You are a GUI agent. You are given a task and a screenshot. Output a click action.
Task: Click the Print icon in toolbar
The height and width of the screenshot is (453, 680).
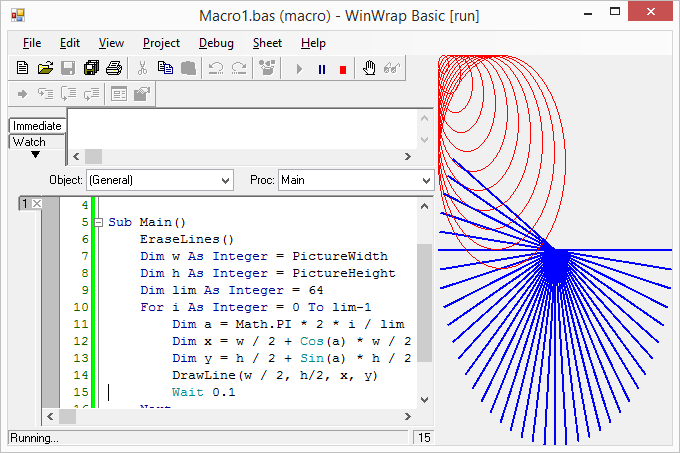pyautogui.click(x=114, y=68)
